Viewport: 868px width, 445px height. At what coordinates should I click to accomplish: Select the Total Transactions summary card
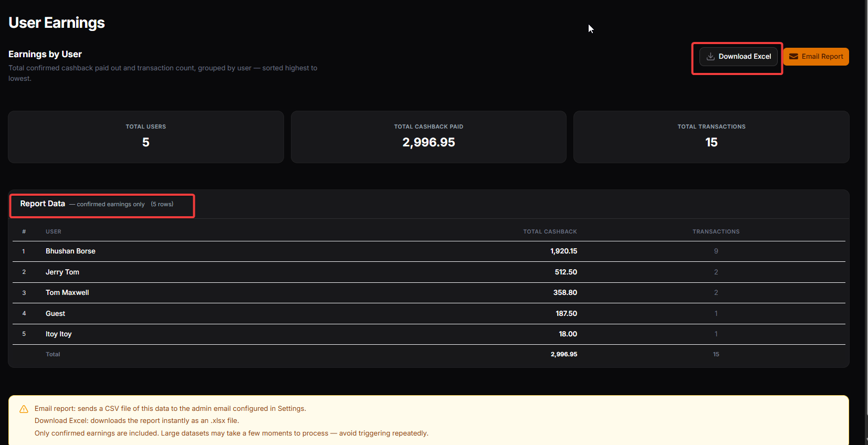(711, 137)
